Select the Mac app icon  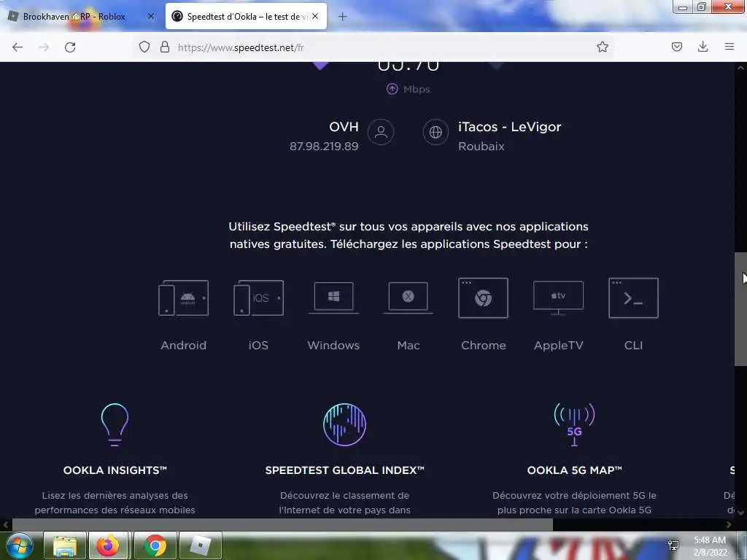tap(409, 297)
